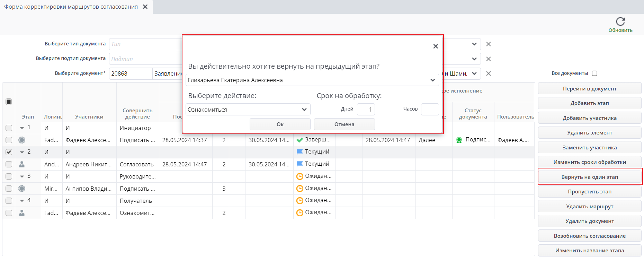Open document subtype dropdown arrow
The width and height of the screenshot is (644, 261).
[x=474, y=59]
